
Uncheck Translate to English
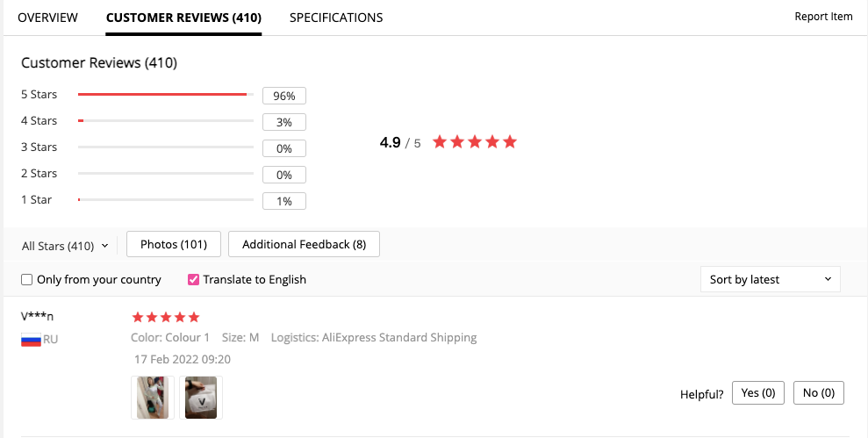pos(194,280)
